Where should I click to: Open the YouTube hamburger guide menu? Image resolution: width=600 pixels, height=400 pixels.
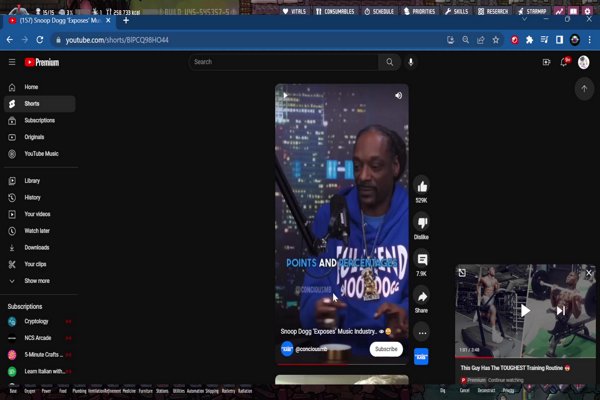12,62
